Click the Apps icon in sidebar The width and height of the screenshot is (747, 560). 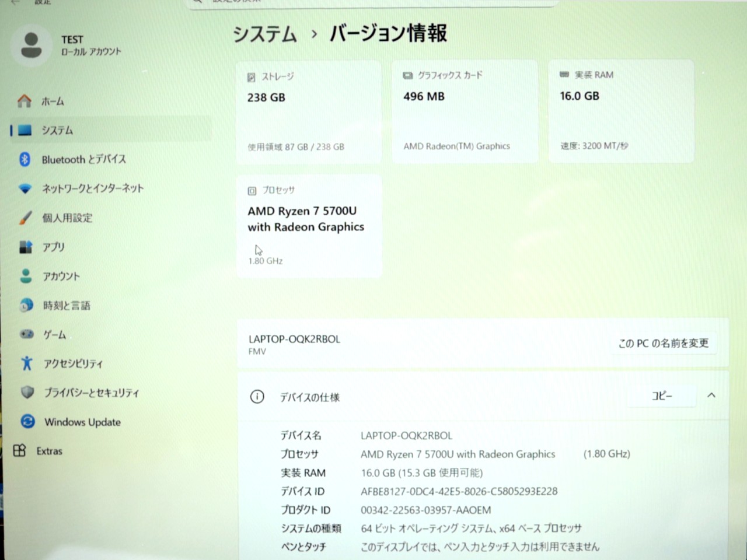click(x=26, y=247)
